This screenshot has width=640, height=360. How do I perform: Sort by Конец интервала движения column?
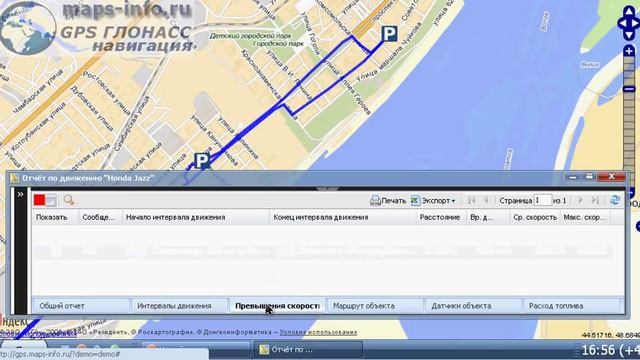coord(343,218)
